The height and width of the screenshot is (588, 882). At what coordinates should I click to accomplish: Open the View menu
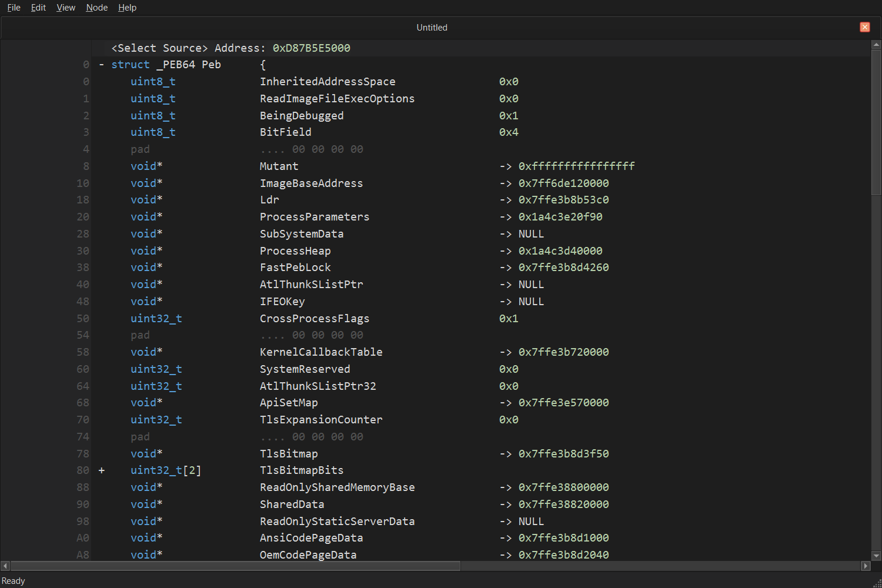tap(66, 8)
